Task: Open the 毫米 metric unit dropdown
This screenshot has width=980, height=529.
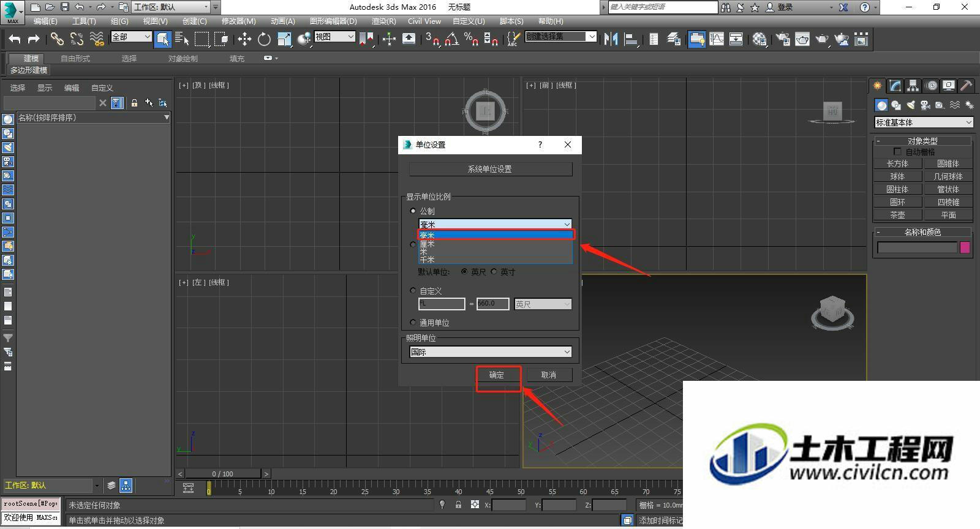Action: coord(495,224)
